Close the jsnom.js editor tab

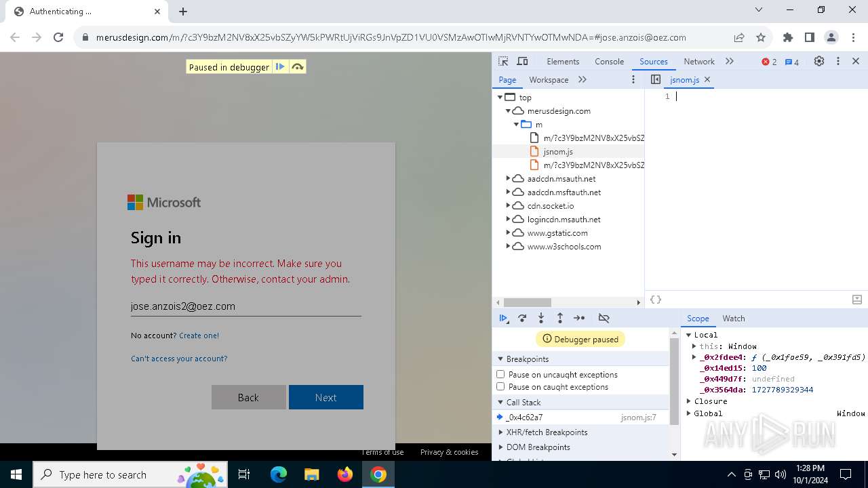click(707, 79)
